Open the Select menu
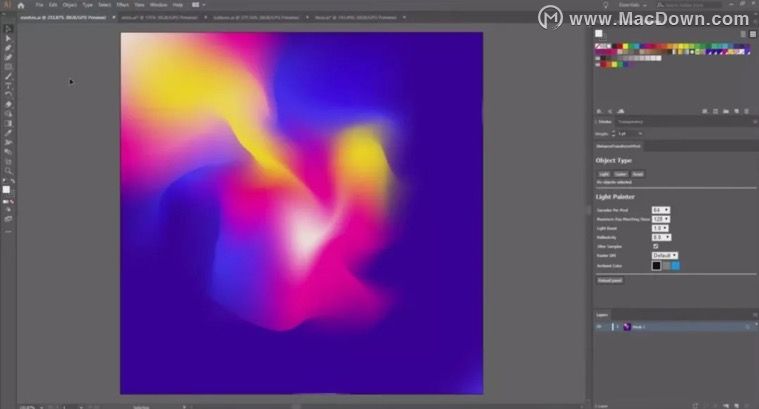The height and width of the screenshot is (409, 759). 105,5
